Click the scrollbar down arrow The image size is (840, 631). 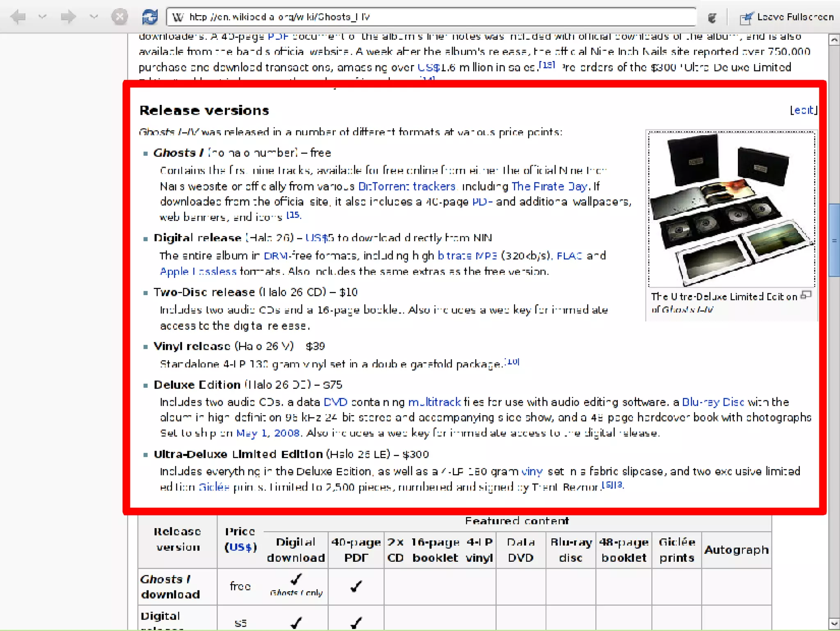coord(834,624)
